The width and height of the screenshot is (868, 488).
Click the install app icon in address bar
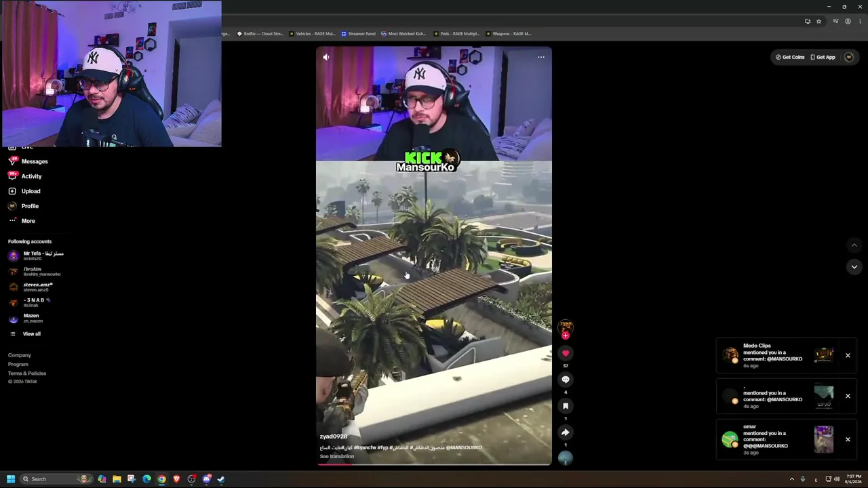808,21
